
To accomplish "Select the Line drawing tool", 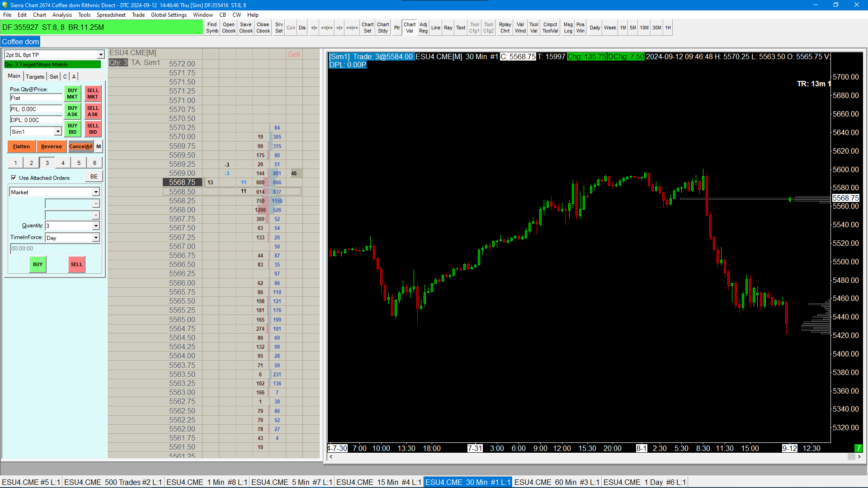I will (435, 28).
